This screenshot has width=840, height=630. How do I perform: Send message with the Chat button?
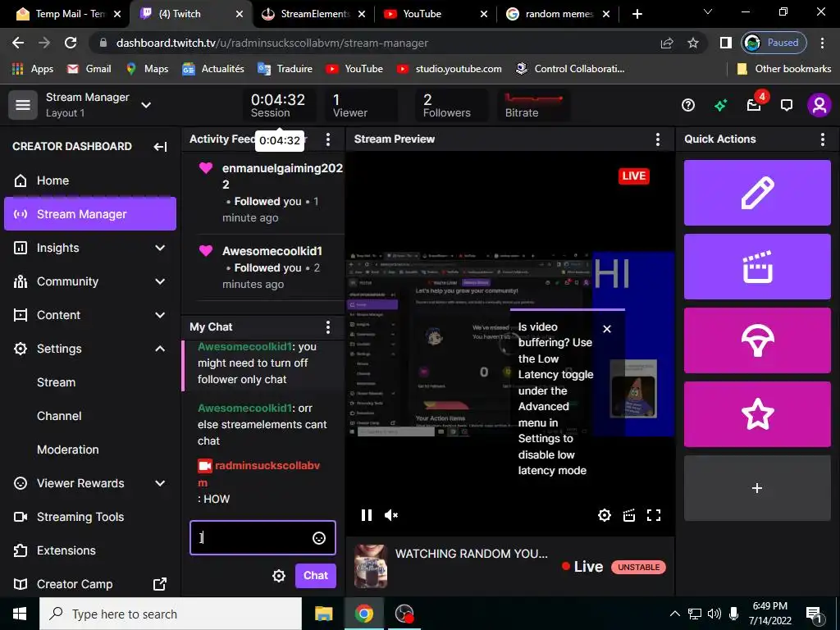coord(316,576)
